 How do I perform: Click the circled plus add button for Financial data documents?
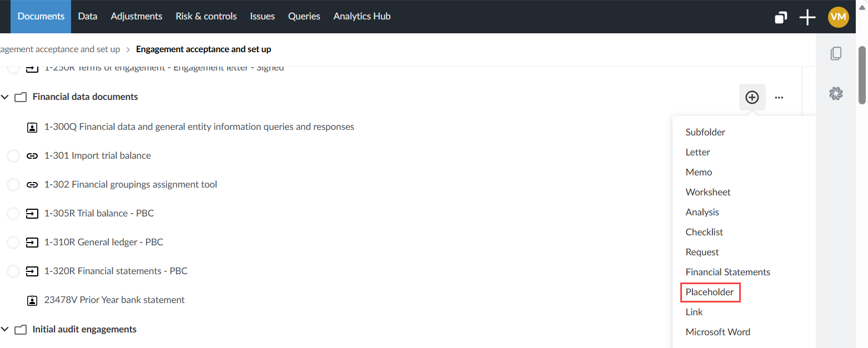(752, 97)
